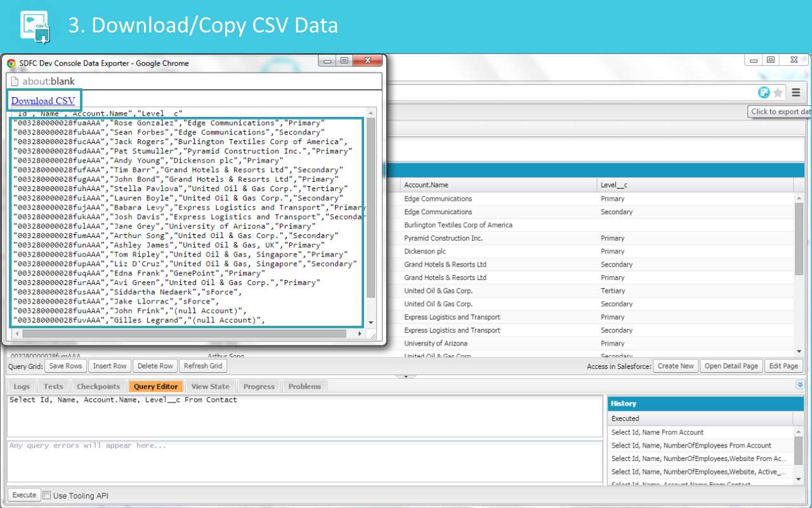Viewport: 812px width, 508px height.
Task: Click the University of Arizona grid cell
Action: [499, 344]
